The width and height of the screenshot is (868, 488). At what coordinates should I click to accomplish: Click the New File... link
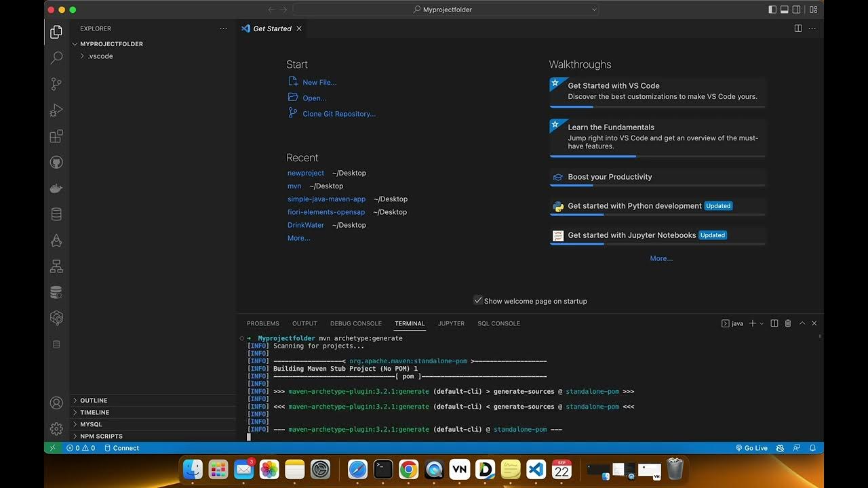(319, 82)
